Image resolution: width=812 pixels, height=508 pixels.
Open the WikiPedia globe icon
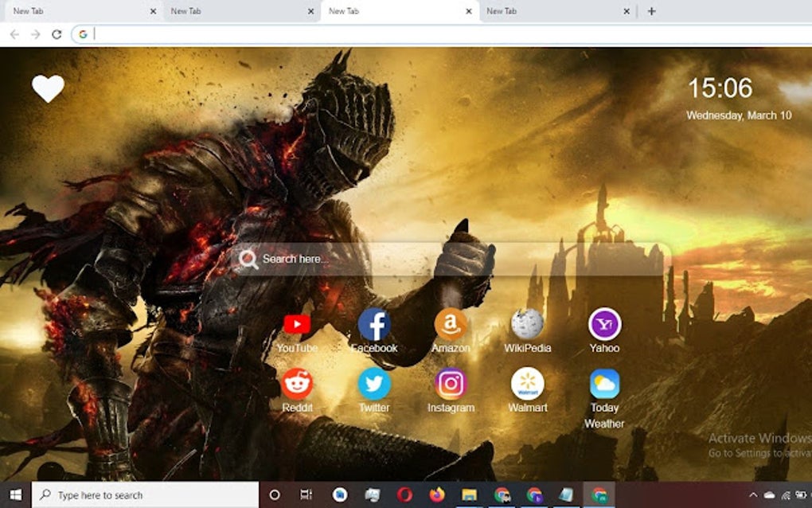pyautogui.click(x=527, y=324)
